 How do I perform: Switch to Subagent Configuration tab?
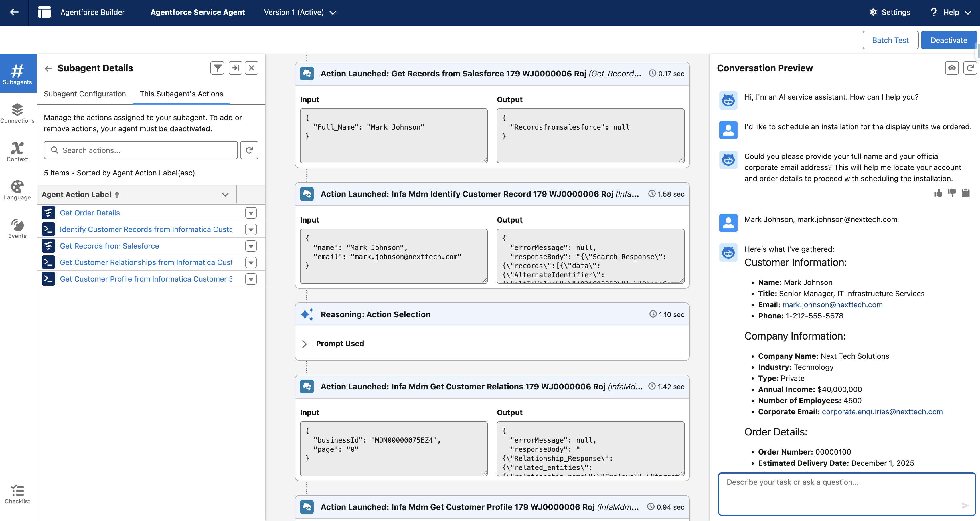85,94
